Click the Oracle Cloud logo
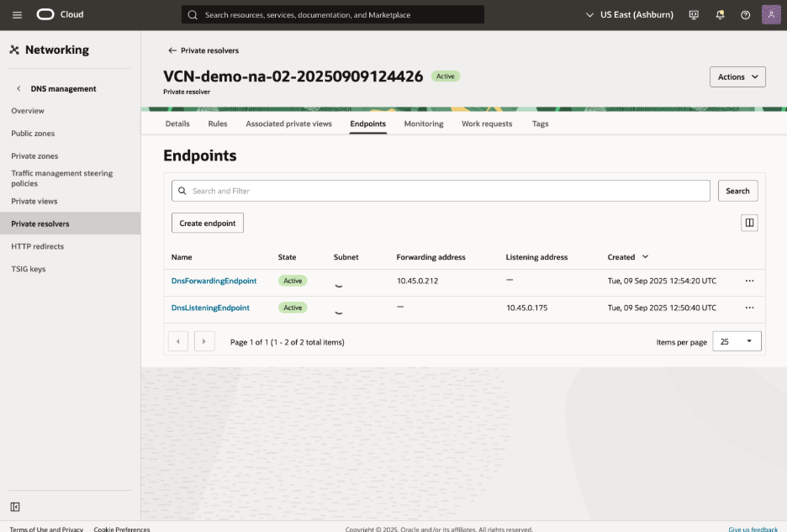This screenshot has width=787, height=532. coord(60,14)
